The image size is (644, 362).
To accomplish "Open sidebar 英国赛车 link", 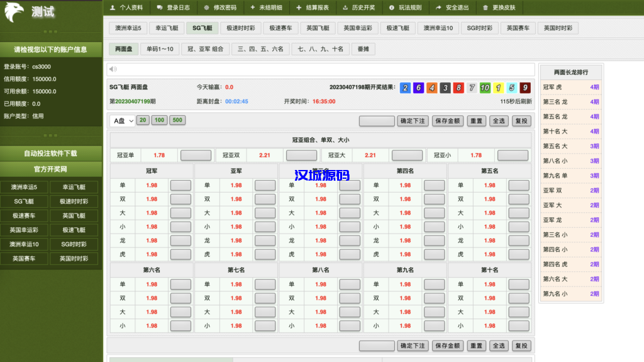I will [25, 259].
